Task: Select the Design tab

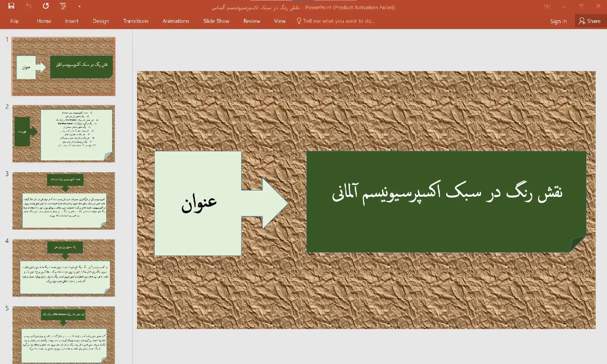Action: point(101,21)
